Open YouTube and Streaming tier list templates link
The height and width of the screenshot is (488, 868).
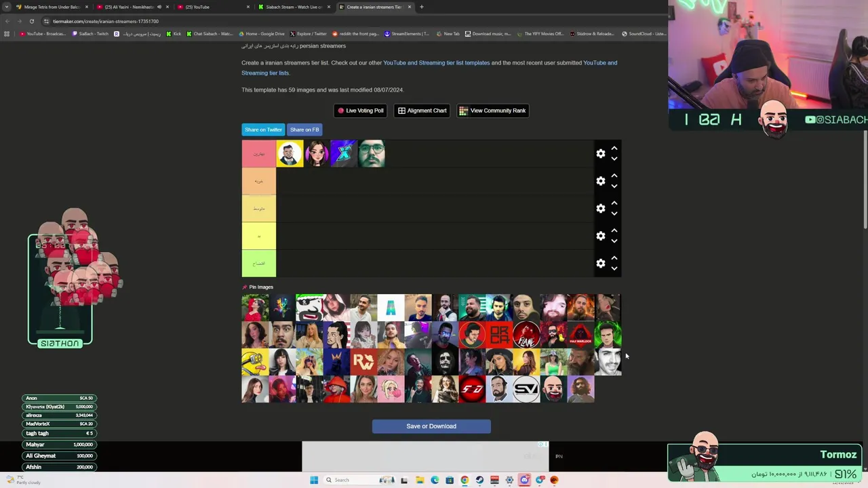[436, 63]
